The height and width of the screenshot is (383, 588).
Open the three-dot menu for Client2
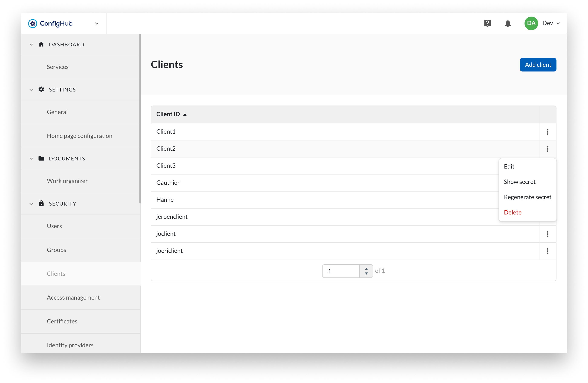coord(548,149)
